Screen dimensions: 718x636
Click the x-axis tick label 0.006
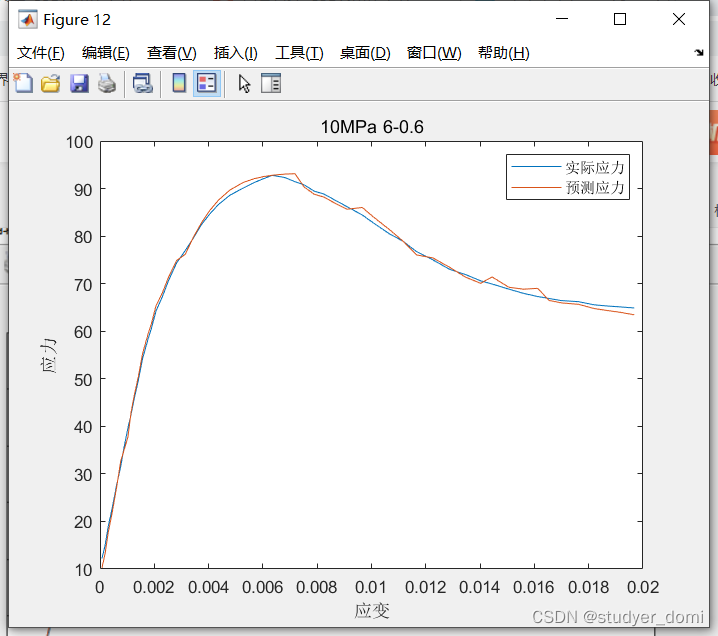pos(262,587)
